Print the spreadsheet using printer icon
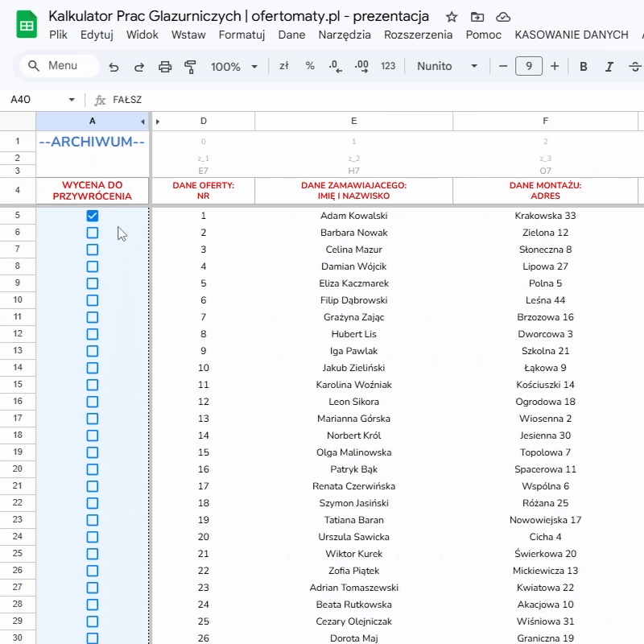The width and height of the screenshot is (644, 644). 165,67
